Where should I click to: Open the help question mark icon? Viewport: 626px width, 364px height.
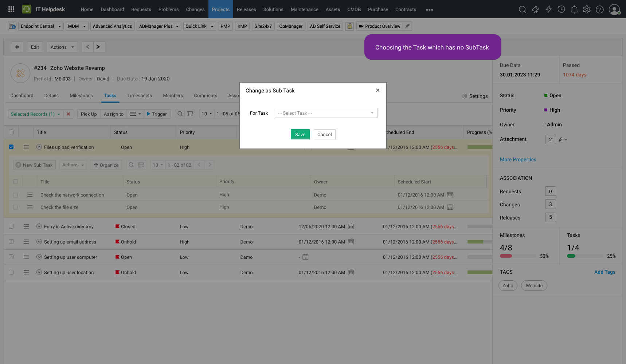[599, 9]
